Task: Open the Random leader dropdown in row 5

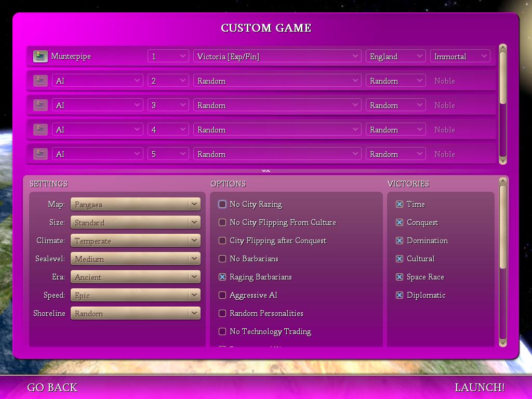Action: coord(277,154)
